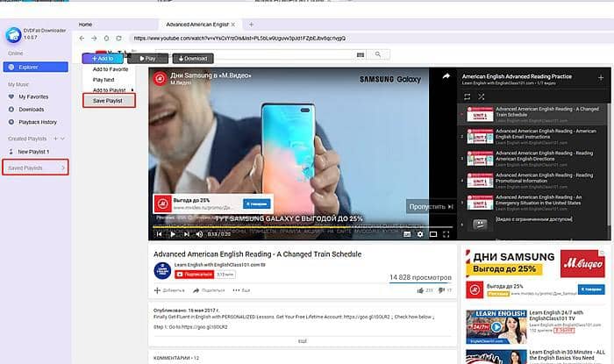Switch to the Home tab
Viewport: 614px width, 364px height.
click(85, 25)
